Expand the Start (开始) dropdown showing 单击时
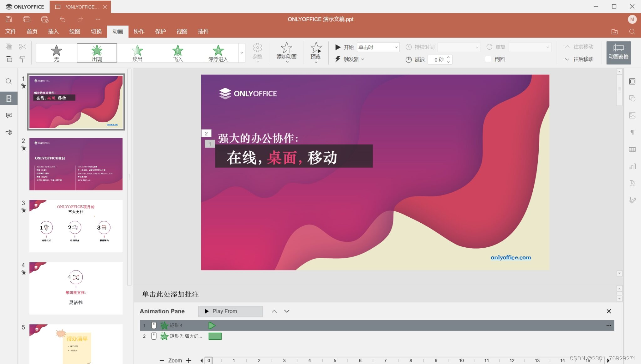The height and width of the screenshot is (364, 641). pyautogui.click(x=378, y=47)
